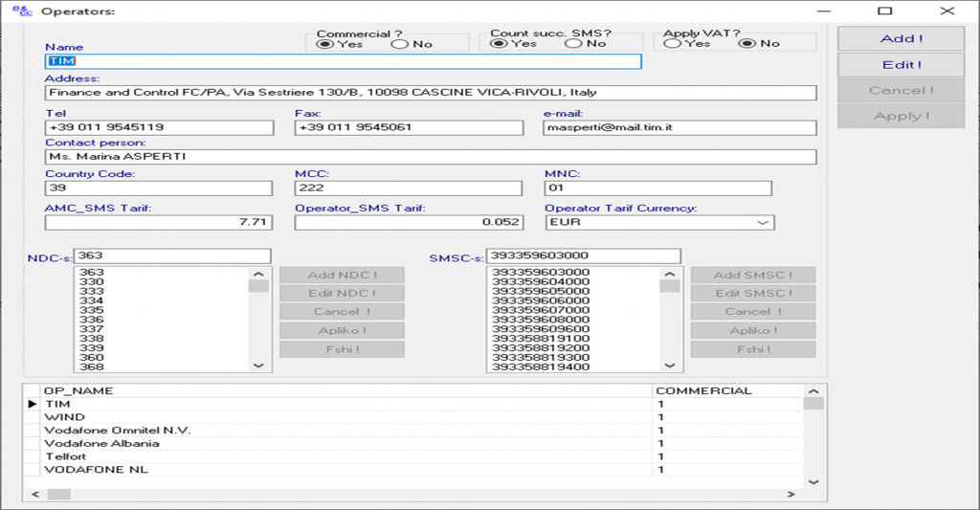The height and width of the screenshot is (510, 980).
Task: Click operator grid scroll left arrow
Action: click(35, 495)
